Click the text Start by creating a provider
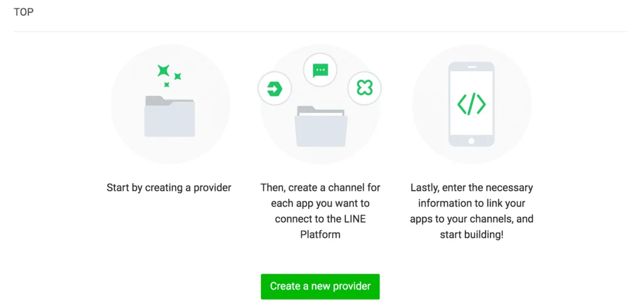 [169, 188]
